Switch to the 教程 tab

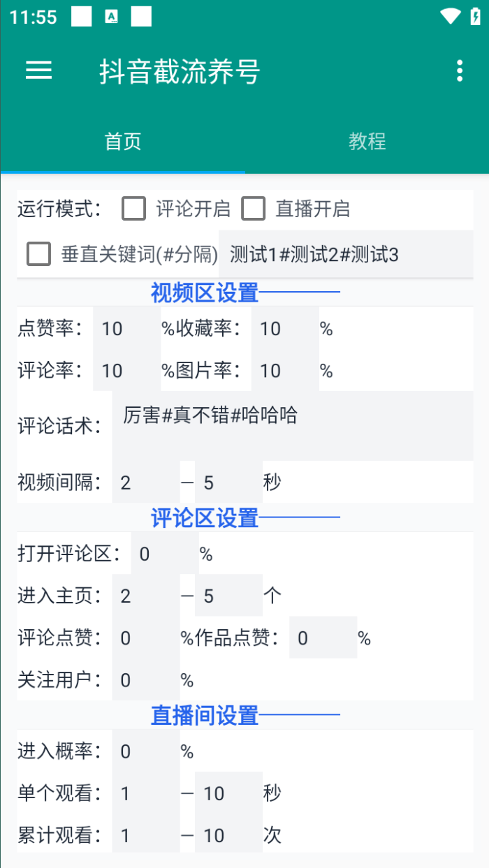click(367, 142)
